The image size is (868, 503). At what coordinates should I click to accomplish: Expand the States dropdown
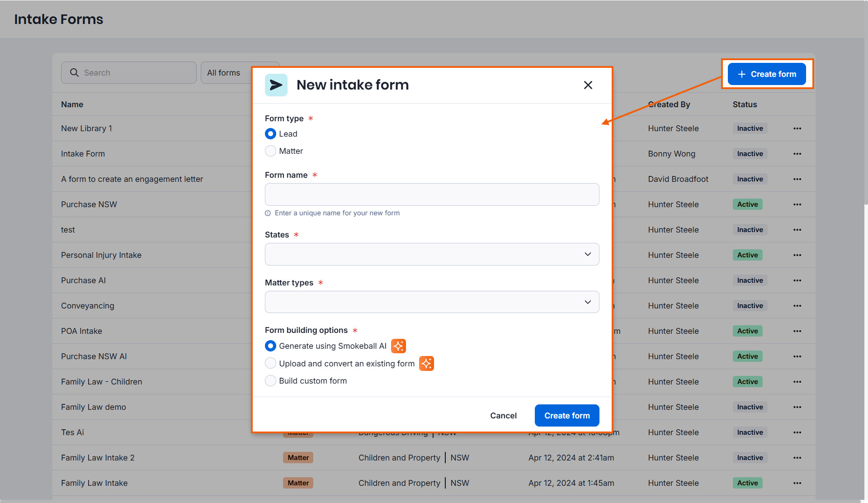(x=432, y=254)
